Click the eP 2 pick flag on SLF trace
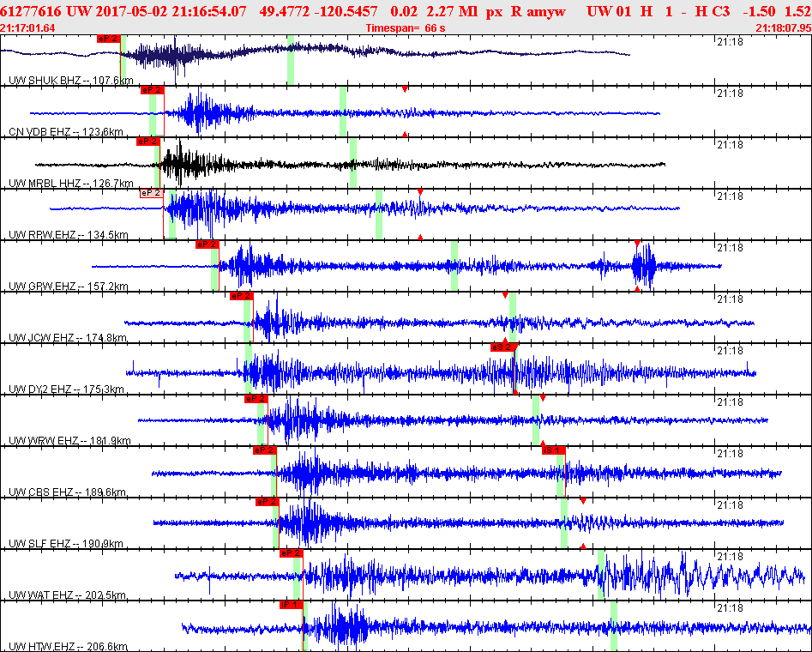The width and height of the screenshot is (812, 652). (268, 502)
